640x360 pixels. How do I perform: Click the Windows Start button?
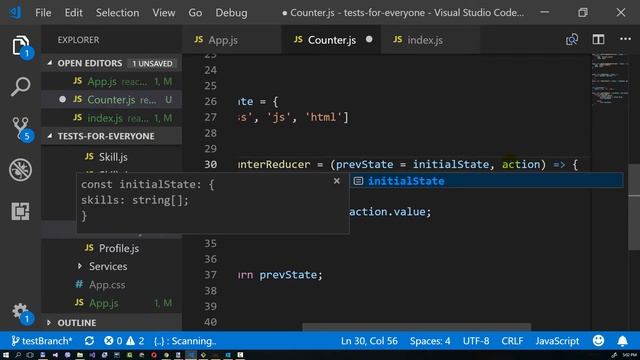6,355
